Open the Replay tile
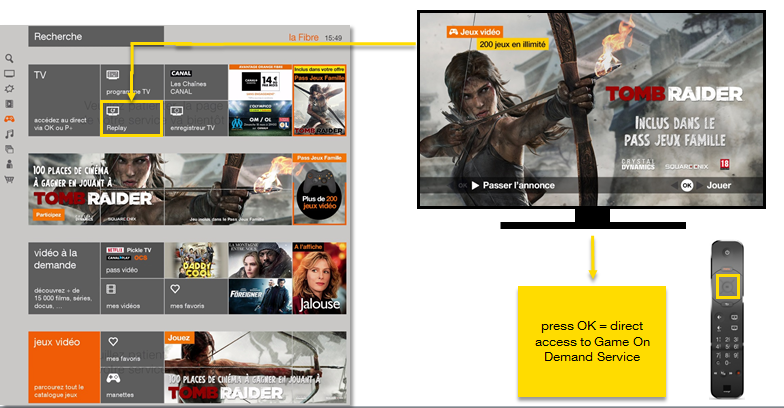The image size is (784, 408). click(x=132, y=118)
